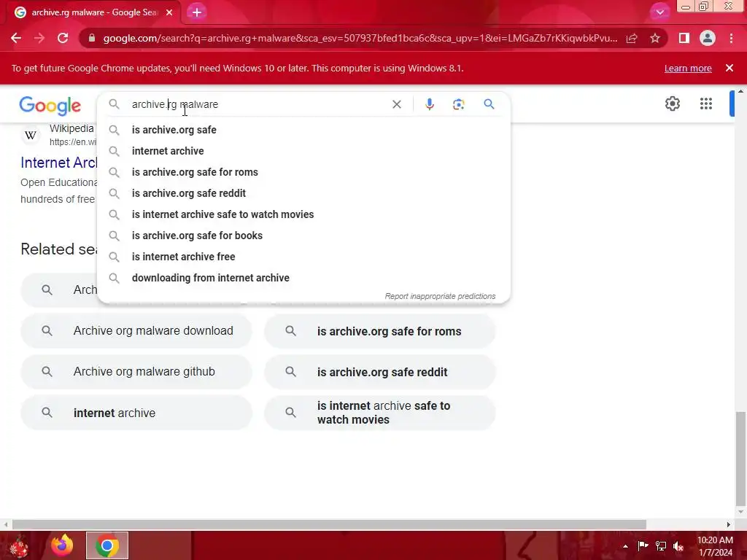Open the Start button on taskbar

pos(19,545)
